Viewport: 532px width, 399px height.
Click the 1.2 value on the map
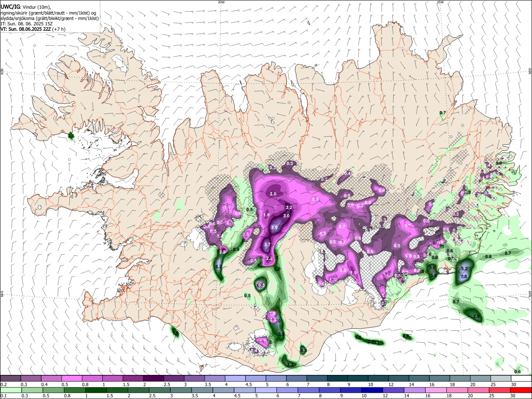click(277, 269)
